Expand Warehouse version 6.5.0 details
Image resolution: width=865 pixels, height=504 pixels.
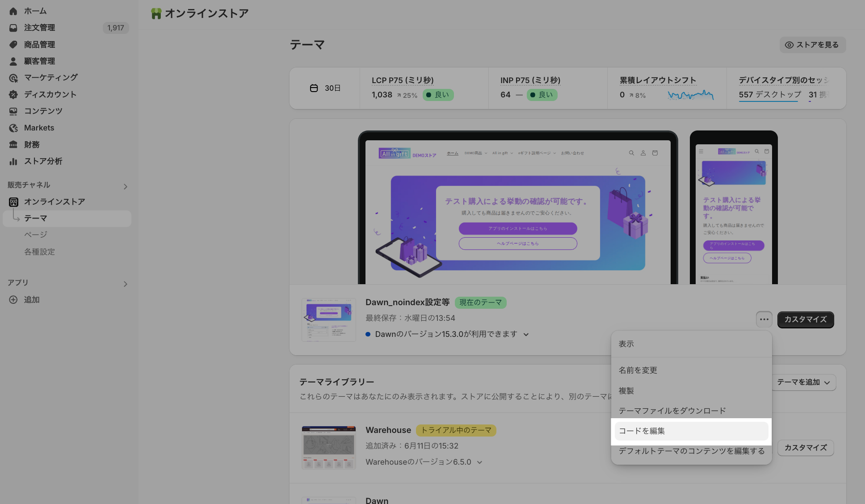point(480,462)
